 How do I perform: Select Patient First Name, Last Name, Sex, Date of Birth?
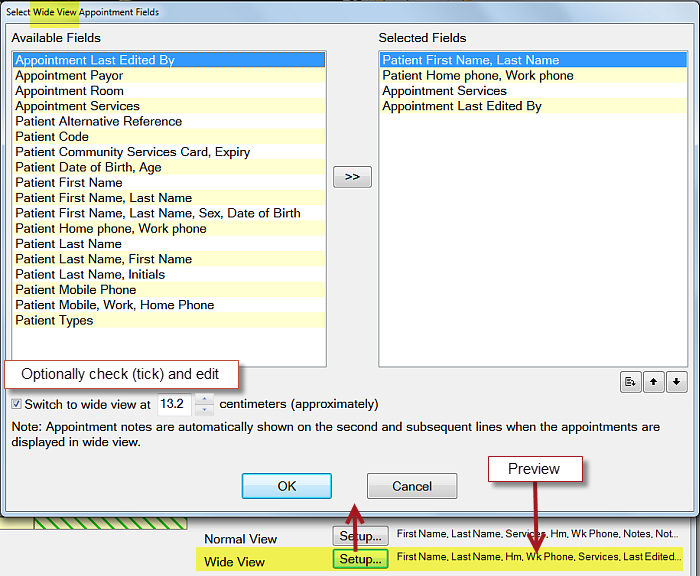169,213
